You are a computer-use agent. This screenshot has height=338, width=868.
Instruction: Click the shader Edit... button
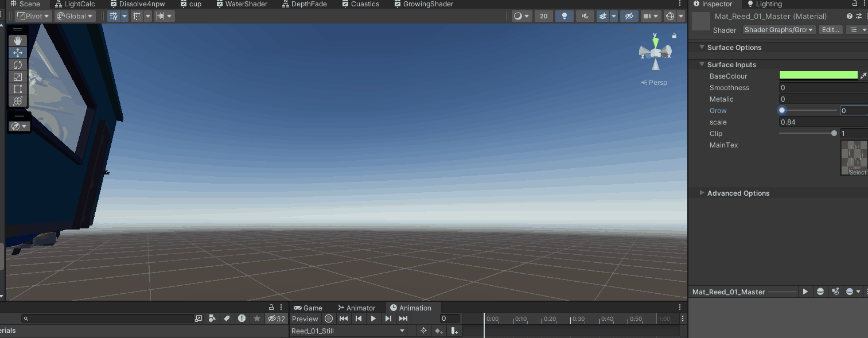[830, 30]
